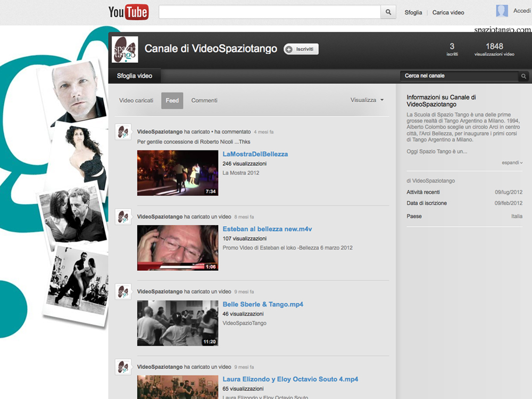532x399 pixels.
Task: Click the 246 visualizzazioni text
Action: 244,163
